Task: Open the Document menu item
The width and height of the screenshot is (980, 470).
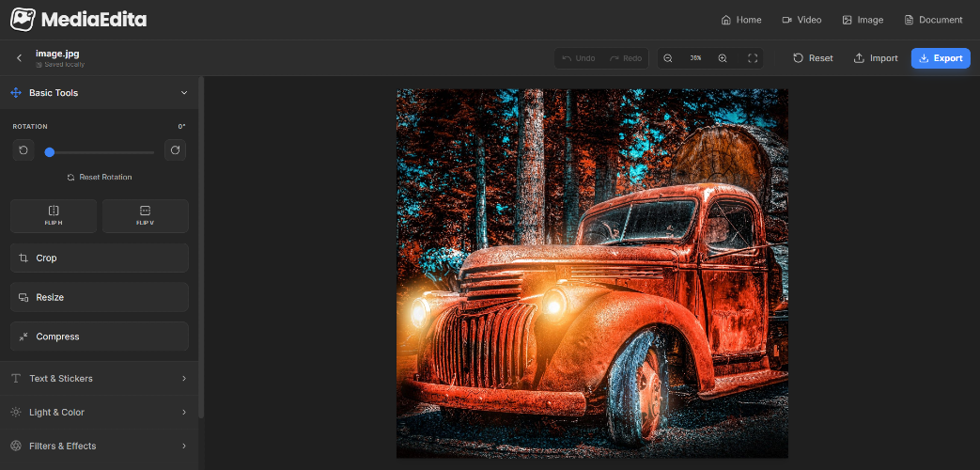Action: click(933, 20)
